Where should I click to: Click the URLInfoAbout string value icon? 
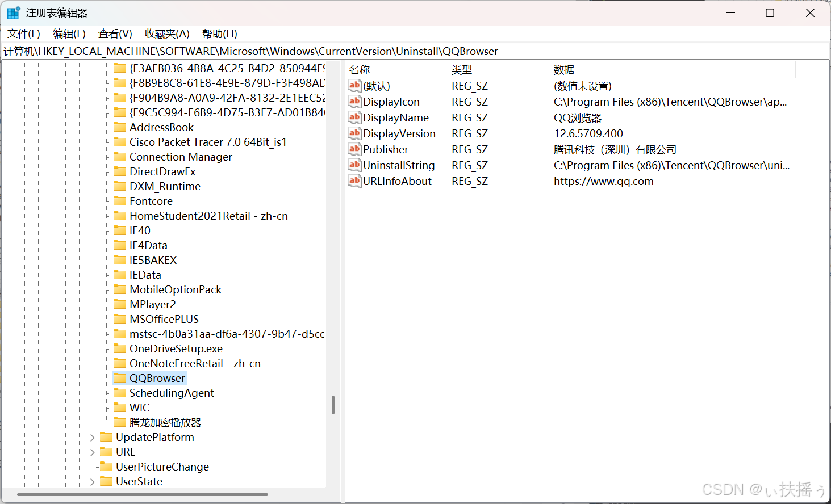[x=354, y=181]
